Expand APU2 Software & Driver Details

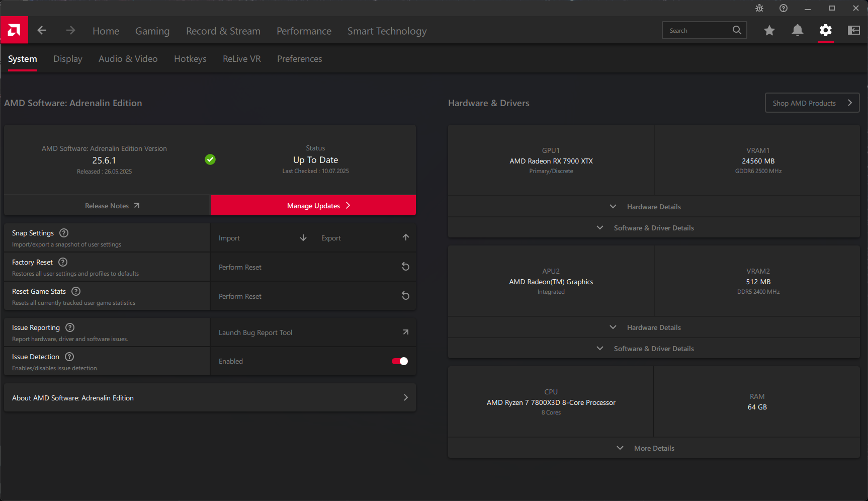click(x=654, y=349)
